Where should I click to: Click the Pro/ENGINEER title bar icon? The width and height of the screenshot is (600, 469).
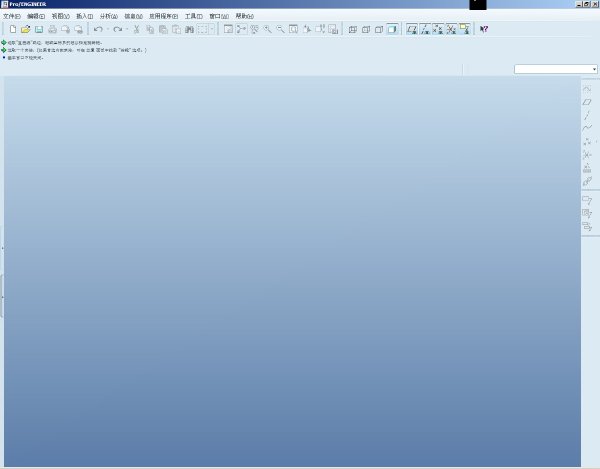pyautogui.click(x=5, y=4)
